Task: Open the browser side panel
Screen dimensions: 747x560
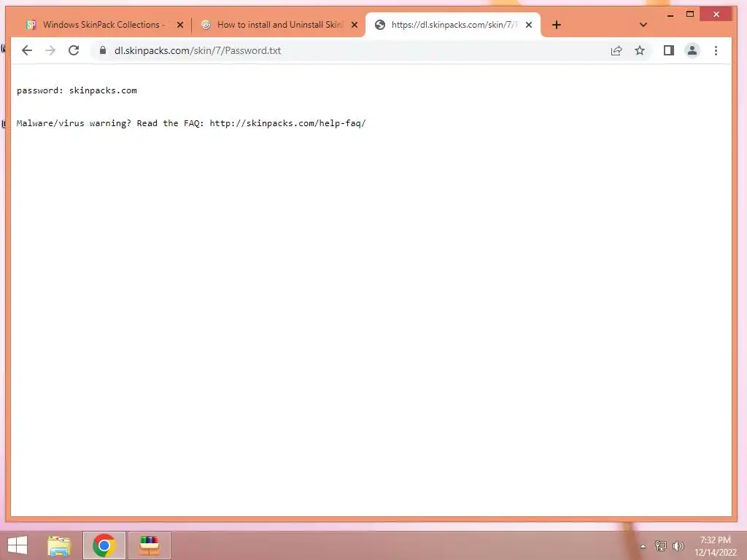Action: pyautogui.click(x=668, y=50)
